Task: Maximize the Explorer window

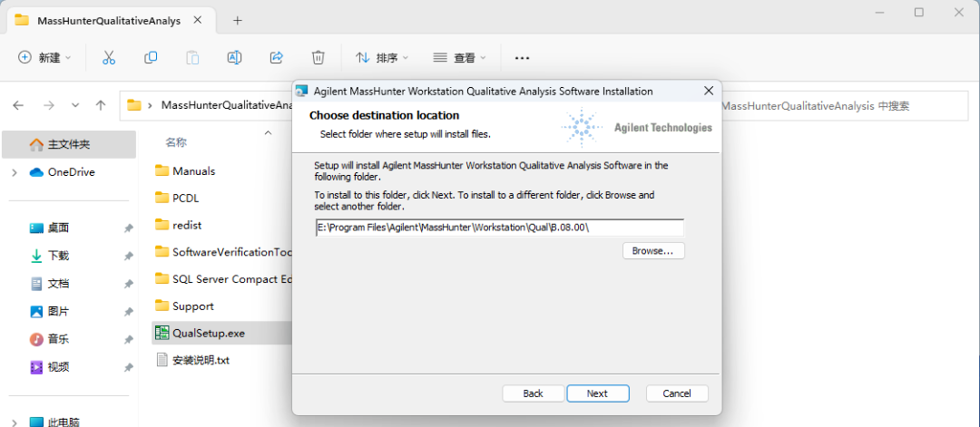Action: pos(918,12)
